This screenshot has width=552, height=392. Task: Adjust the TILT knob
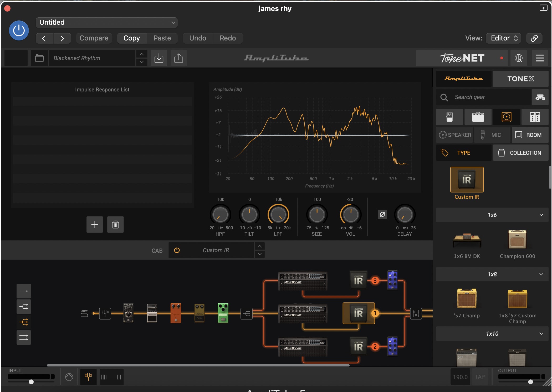[x=249, y=215]
